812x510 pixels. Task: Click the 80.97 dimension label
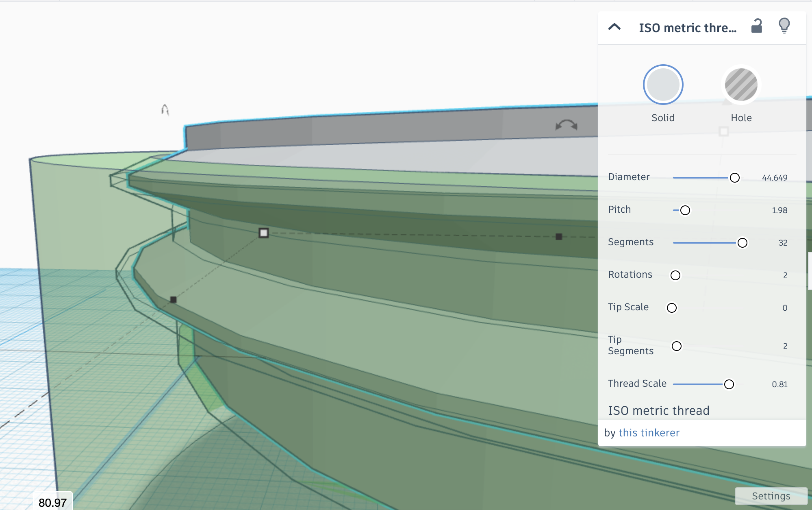(52, 503)
